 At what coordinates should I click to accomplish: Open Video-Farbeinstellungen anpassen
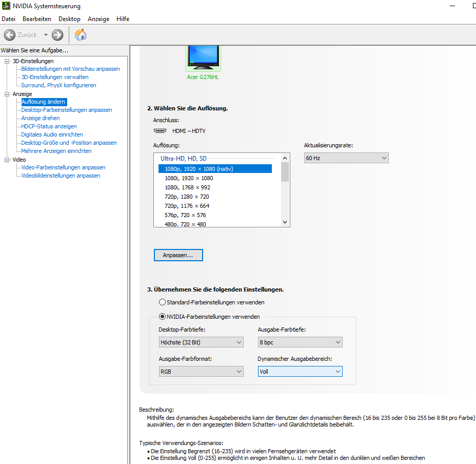pos(63,167)
